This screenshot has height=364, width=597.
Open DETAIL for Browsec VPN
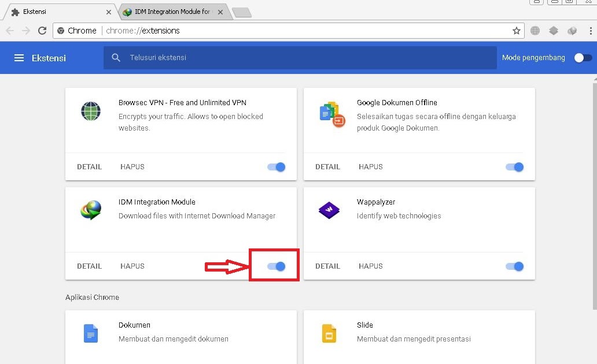point(90,166)
